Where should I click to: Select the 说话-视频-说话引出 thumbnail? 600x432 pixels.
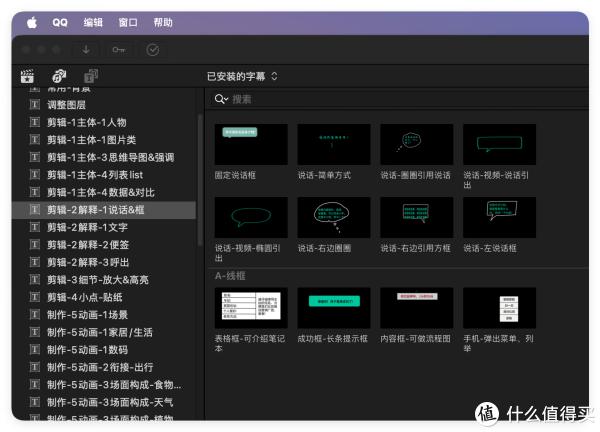point(499,144)
